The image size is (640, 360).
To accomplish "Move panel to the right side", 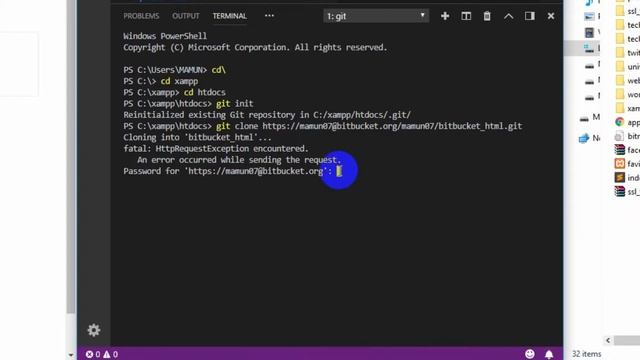I will [530, 16].
